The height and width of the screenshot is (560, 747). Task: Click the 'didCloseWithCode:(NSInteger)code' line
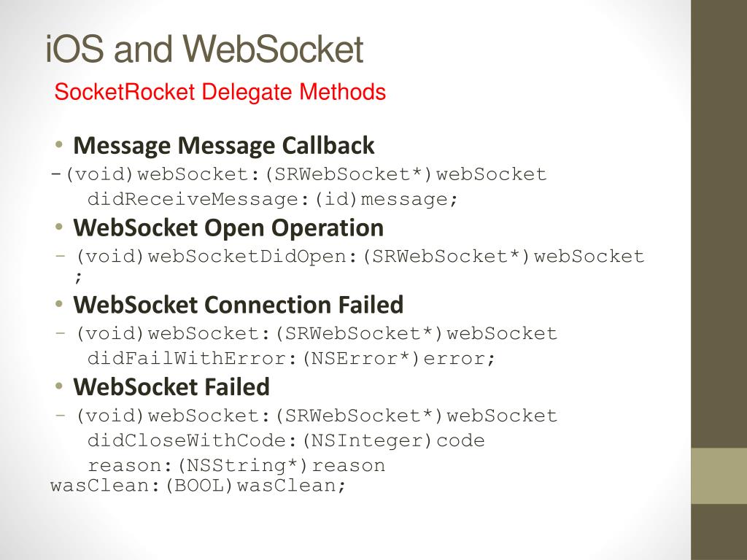(286, 440)
